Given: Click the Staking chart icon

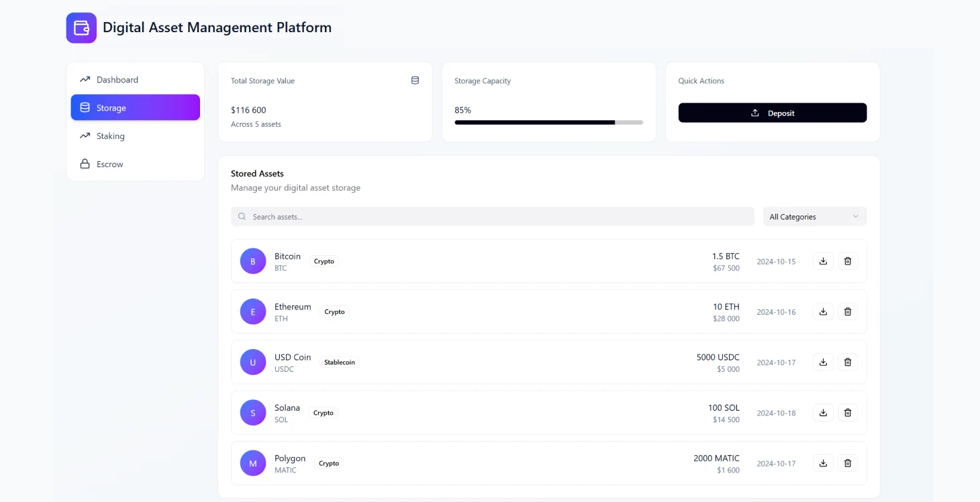Looking at the screenshot, I should click(x=84, y=136).
